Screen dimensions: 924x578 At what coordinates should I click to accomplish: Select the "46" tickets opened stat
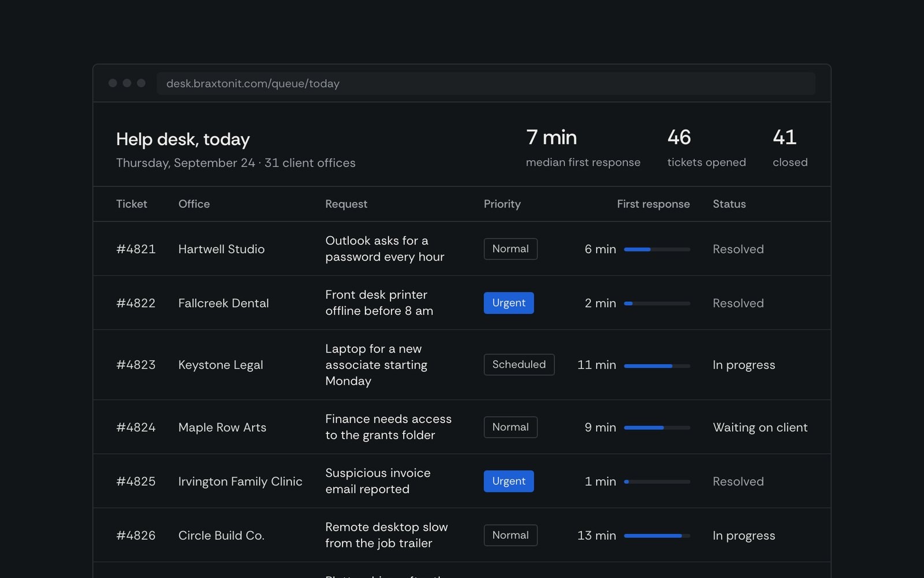[x=679, y=138]
